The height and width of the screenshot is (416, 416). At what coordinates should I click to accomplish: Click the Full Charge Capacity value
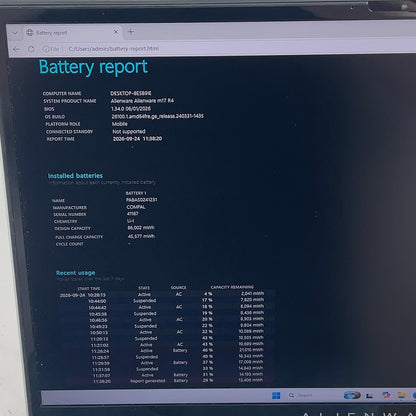tap(141, 236)
